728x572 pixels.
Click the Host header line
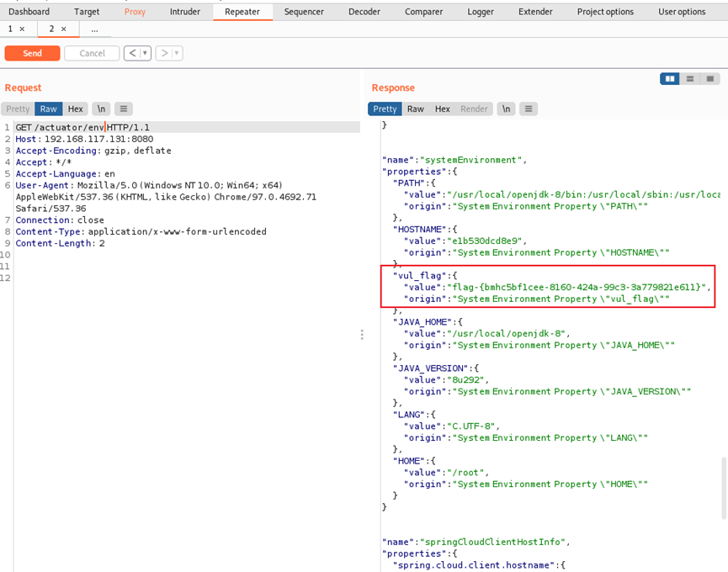84,139
